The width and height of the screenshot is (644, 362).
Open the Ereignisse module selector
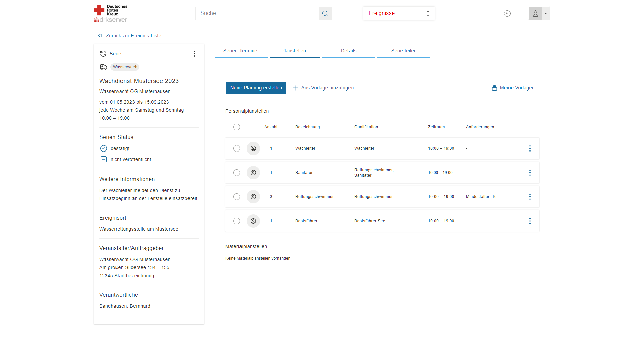(x=399, y=13)
